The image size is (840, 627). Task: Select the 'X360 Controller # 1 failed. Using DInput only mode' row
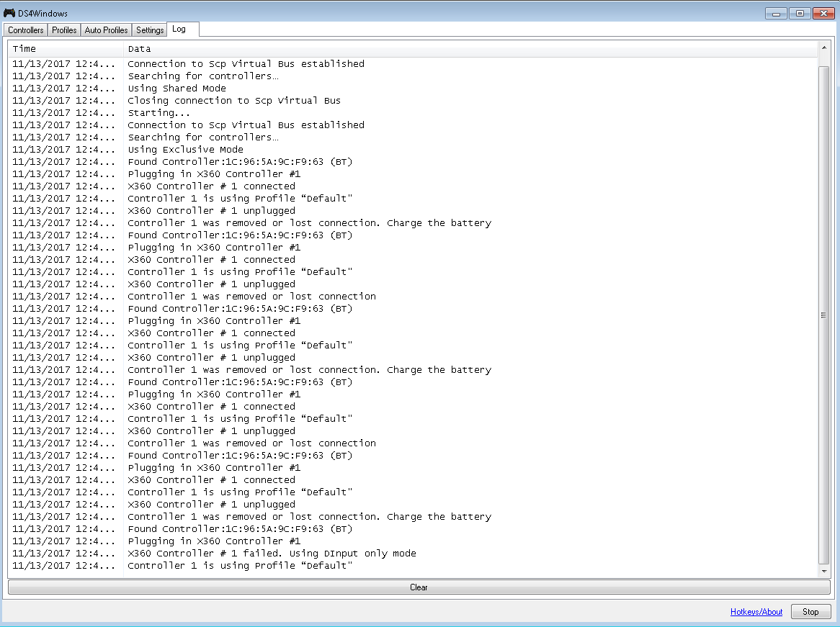(x=413, y=553)
